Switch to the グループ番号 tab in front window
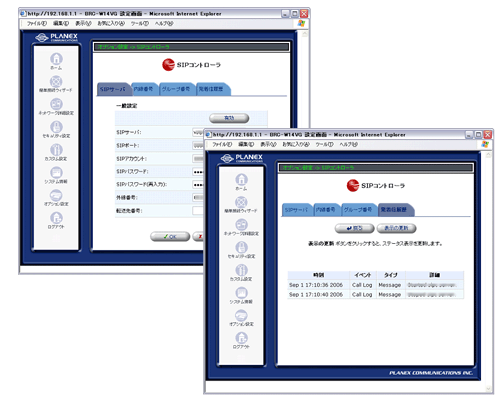This screenshot has height=400, width=500. (358, 210)
